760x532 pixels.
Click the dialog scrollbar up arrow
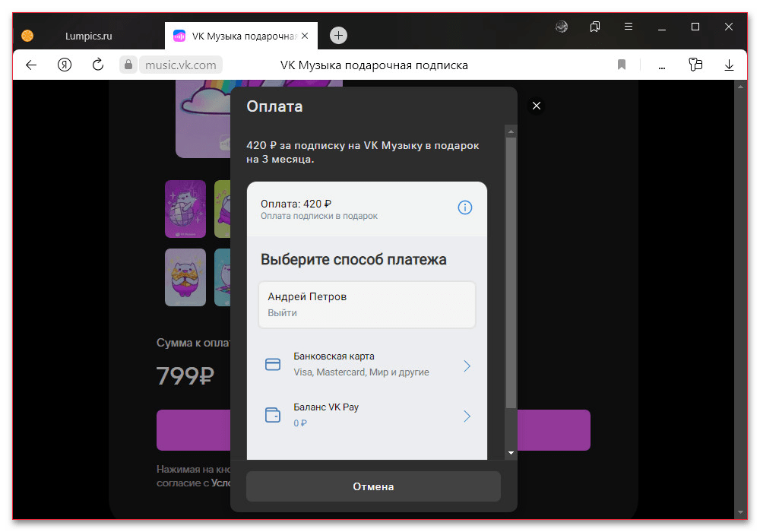511,131
